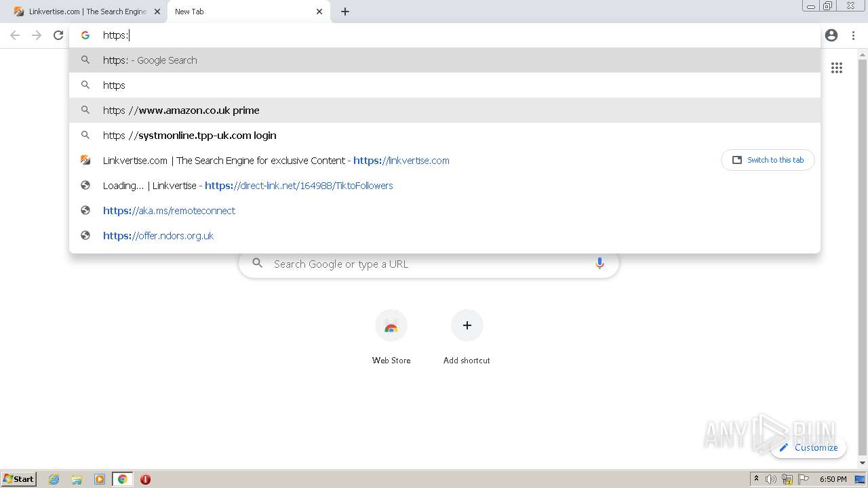Click the Add shortcut tile
868x488 pixels.
pos(467,338)
